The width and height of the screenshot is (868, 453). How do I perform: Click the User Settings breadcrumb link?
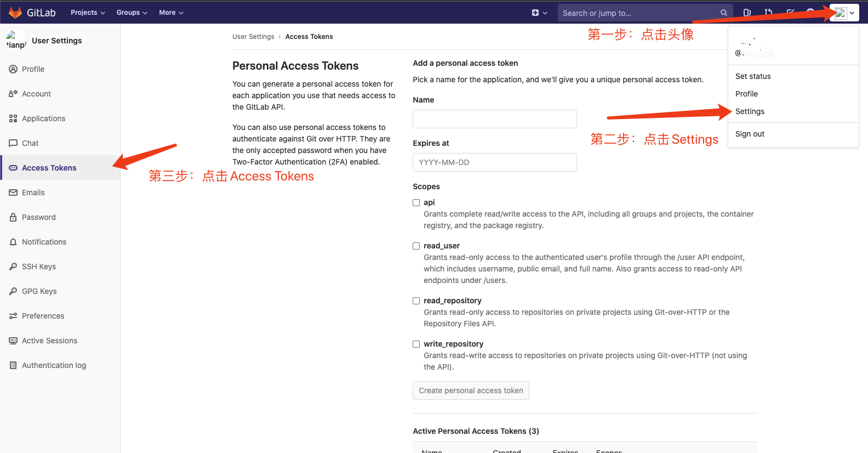[253, 37]
